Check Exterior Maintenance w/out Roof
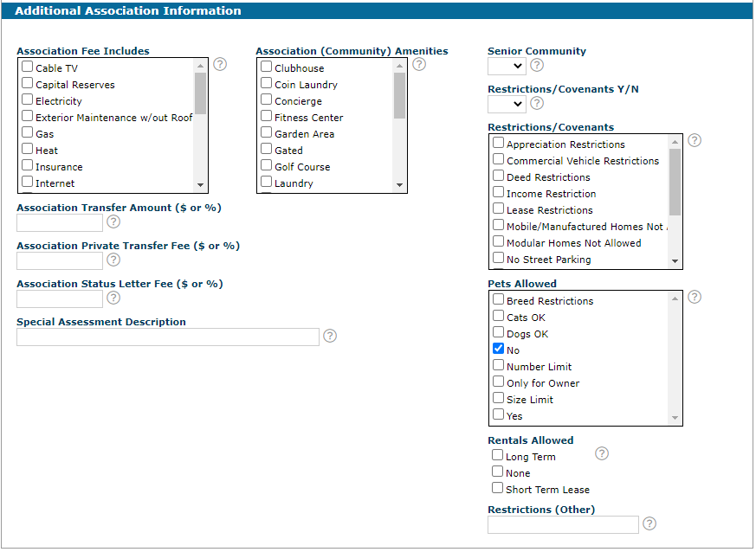The width and height of the screenshot is (756, 552). click(x=28, y=116)
